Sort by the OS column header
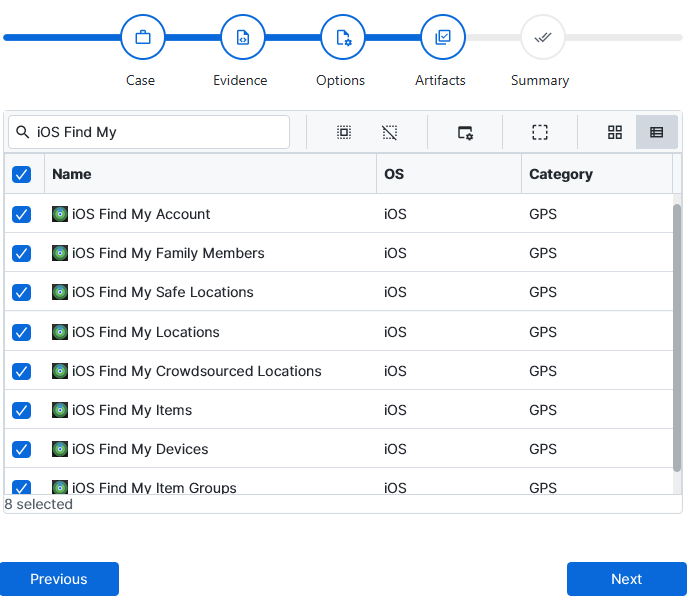Screen dimensions: 690x601 (x=449, y=174)
